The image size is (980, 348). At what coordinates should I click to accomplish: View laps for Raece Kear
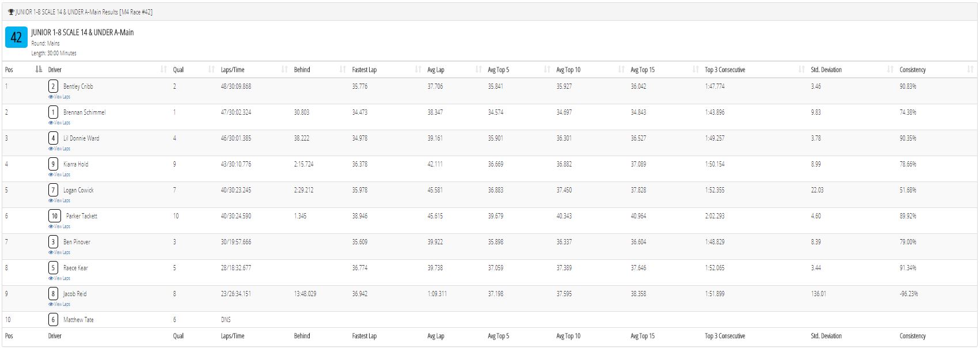pyautogui.click(x=59, y=278)
